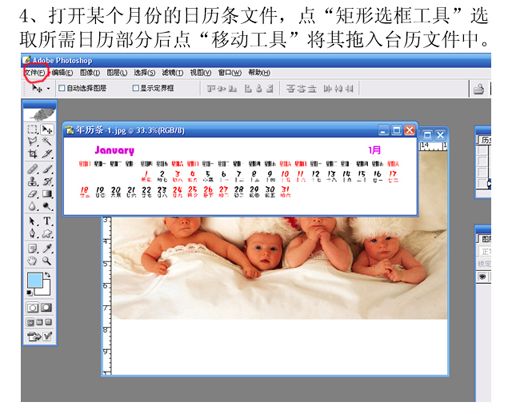
Task: Open the 帮助(H) menu
Action: click(x=259, y=72)
